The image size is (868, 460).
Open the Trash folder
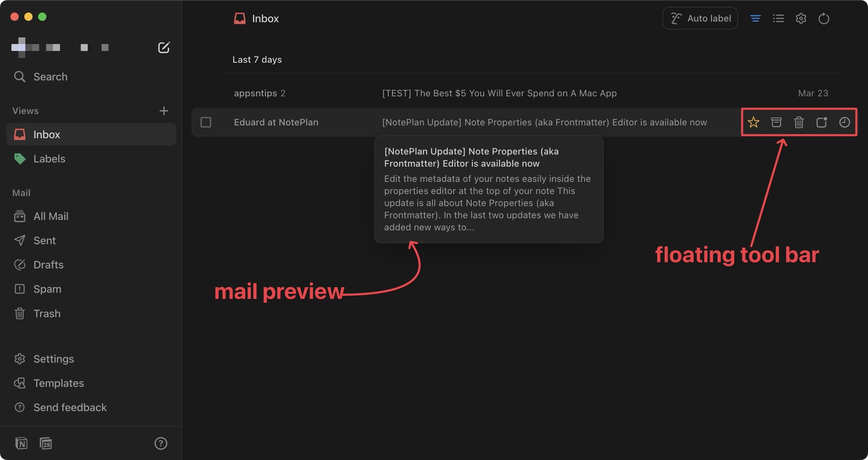coord(91,313)
